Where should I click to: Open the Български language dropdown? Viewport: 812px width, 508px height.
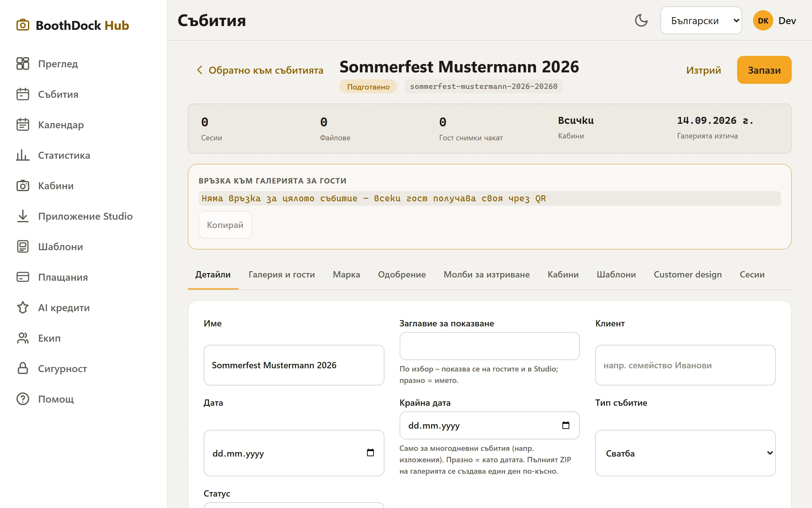701,21
